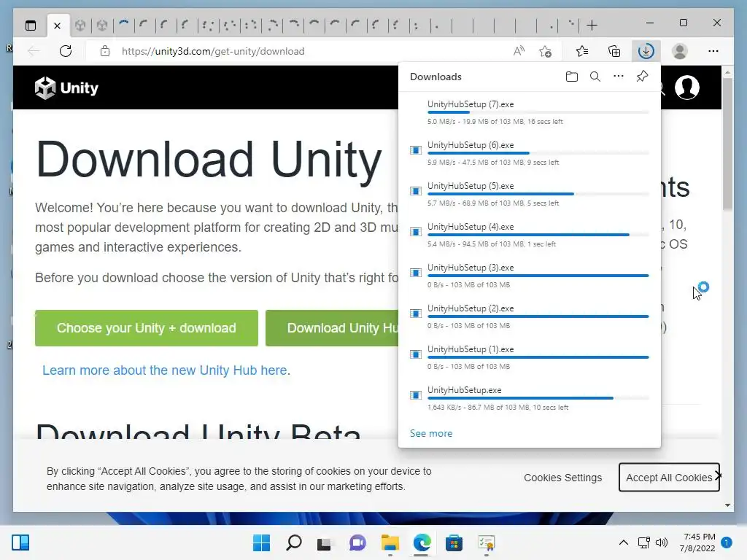Open Widgets panel on taskbar
Screen dimensions: 747x560
[20, 542]
